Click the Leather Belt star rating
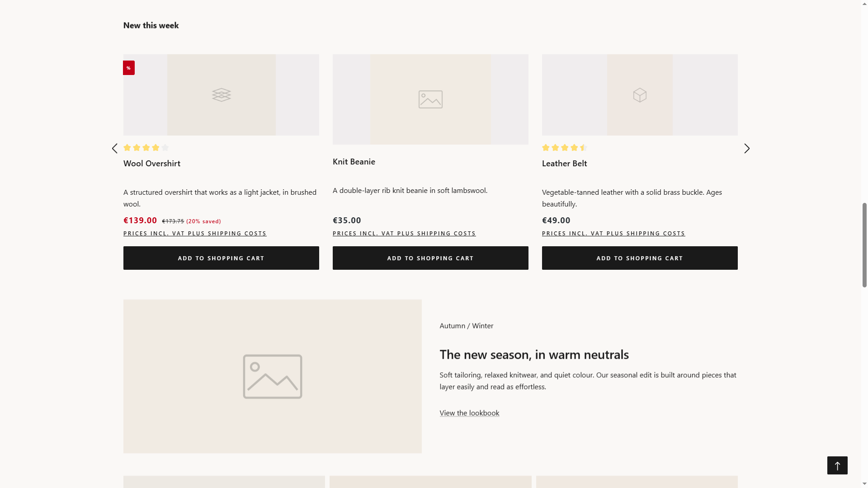 565,148
